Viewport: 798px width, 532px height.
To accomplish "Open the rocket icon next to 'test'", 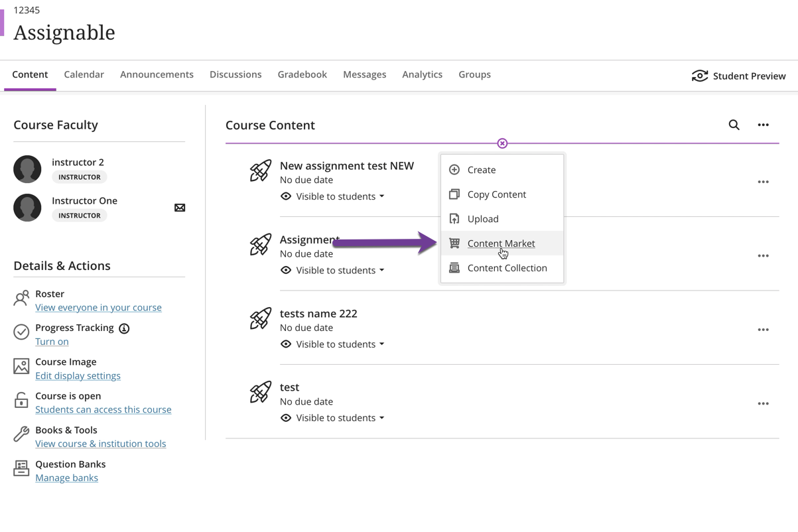I will click(260, 392).
